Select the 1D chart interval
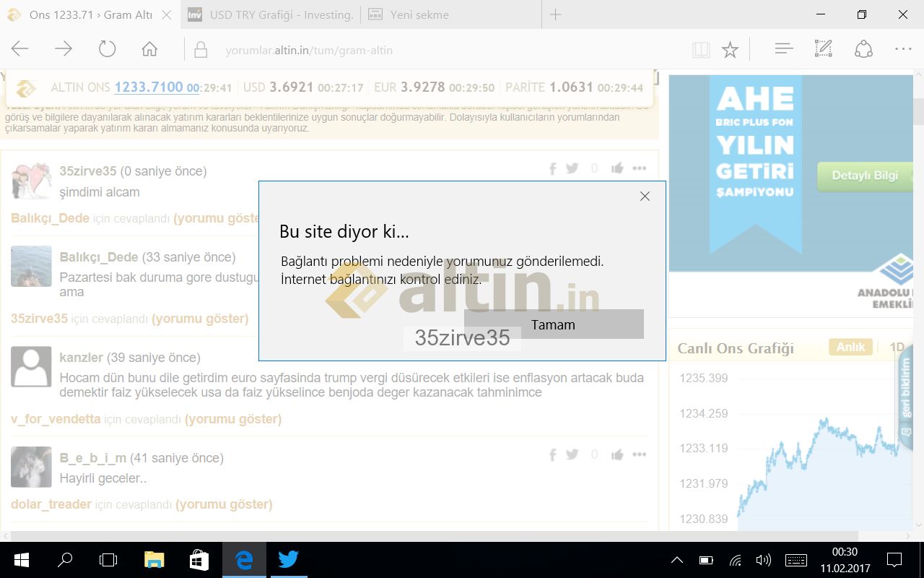 coord(897,348)
